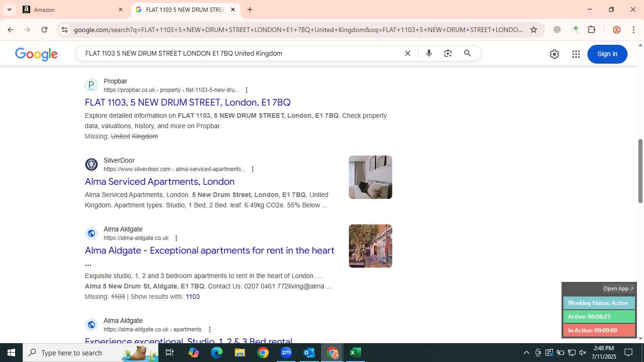Click Active: 00:08:25 timer
This screenshot has width=644, height=362.
pyautogui.click(x=599, y=317)
